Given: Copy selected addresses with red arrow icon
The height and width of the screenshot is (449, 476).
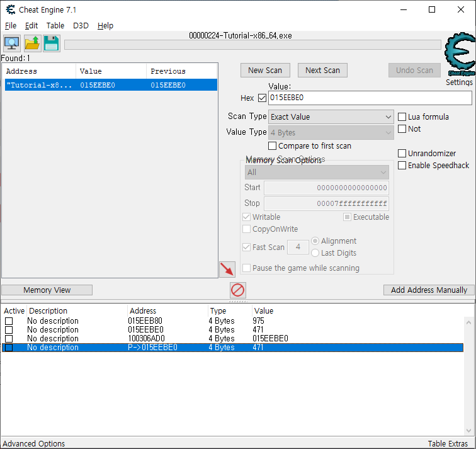Looking at the screenshot, I should coord(227,270).
